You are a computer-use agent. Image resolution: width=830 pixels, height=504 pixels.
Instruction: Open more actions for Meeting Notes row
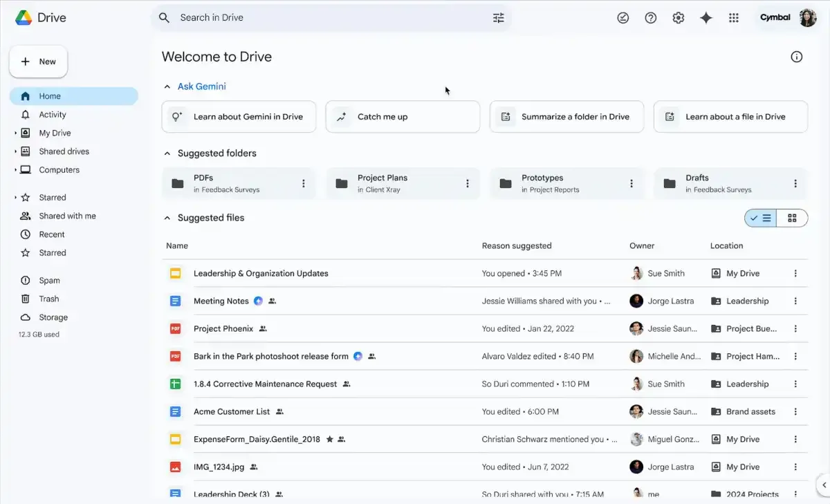(x=795, y=301)
